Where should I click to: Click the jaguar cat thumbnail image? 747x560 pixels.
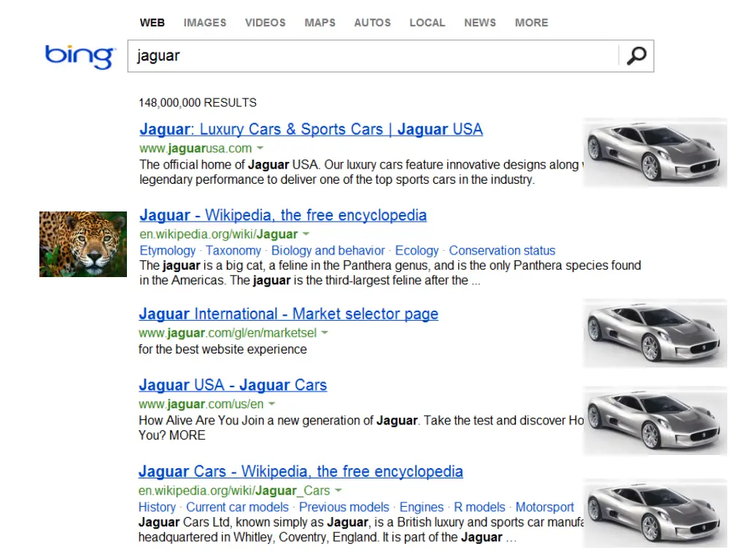click(x=83, y=244)
